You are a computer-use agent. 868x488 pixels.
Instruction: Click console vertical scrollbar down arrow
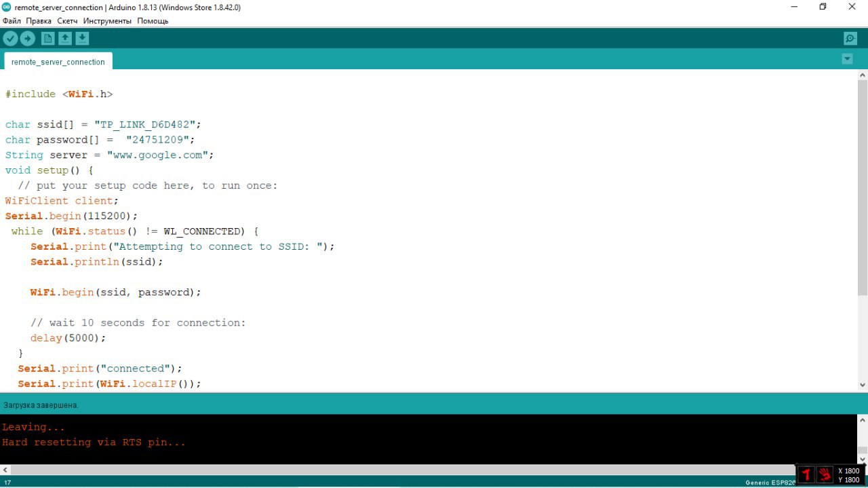click(863, 459)
